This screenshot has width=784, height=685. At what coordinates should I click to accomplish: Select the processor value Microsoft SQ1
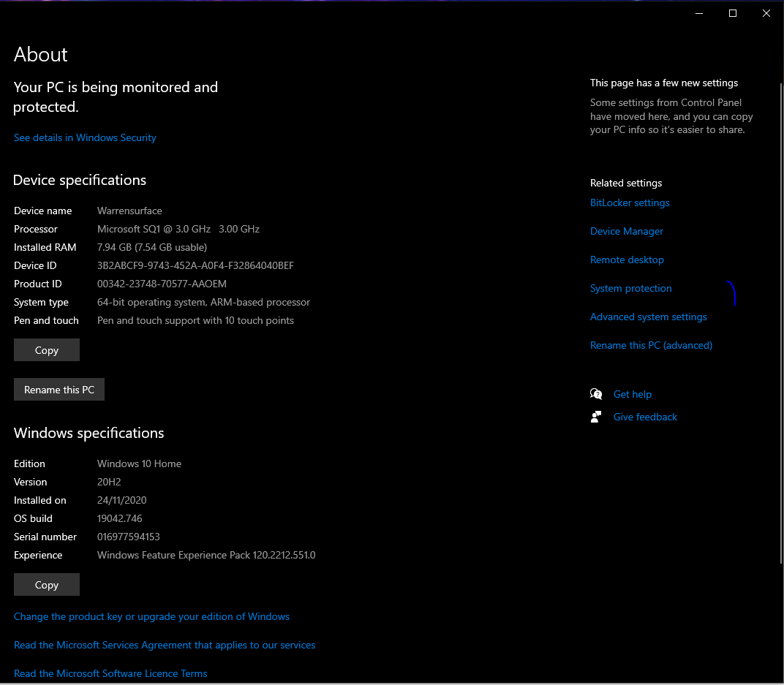178,229
